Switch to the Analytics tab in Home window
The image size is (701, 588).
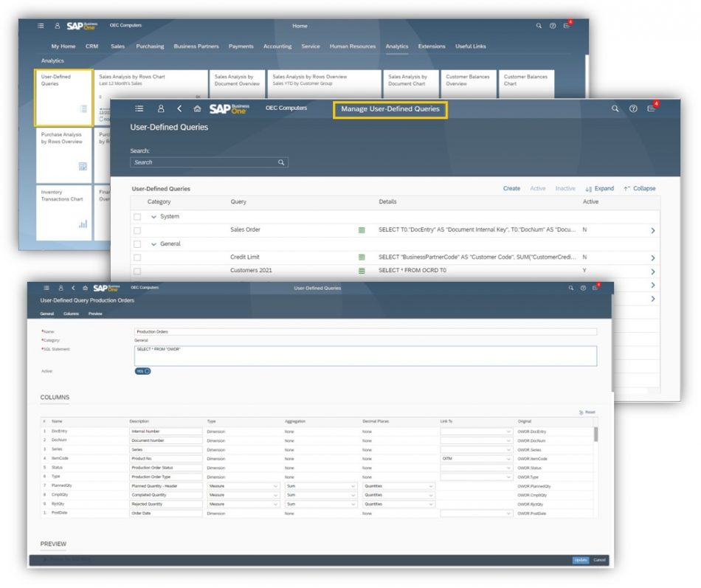[x=397, y=46]
